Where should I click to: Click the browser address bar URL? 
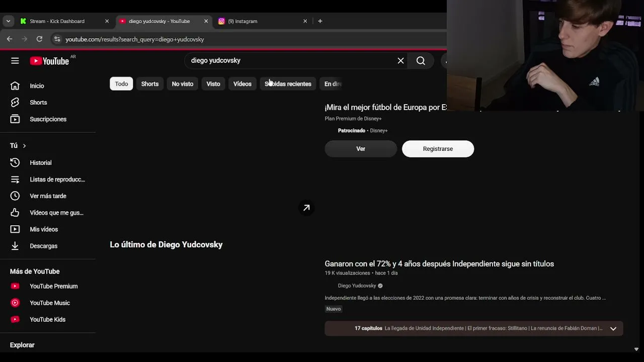tap(135, 39)
